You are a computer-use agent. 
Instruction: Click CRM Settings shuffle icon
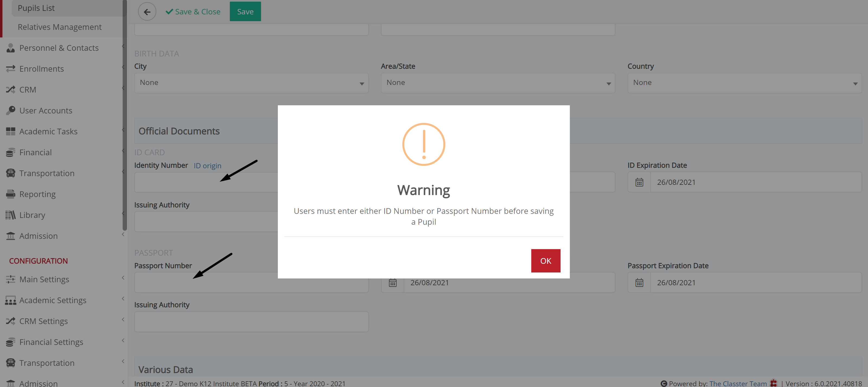10,321
